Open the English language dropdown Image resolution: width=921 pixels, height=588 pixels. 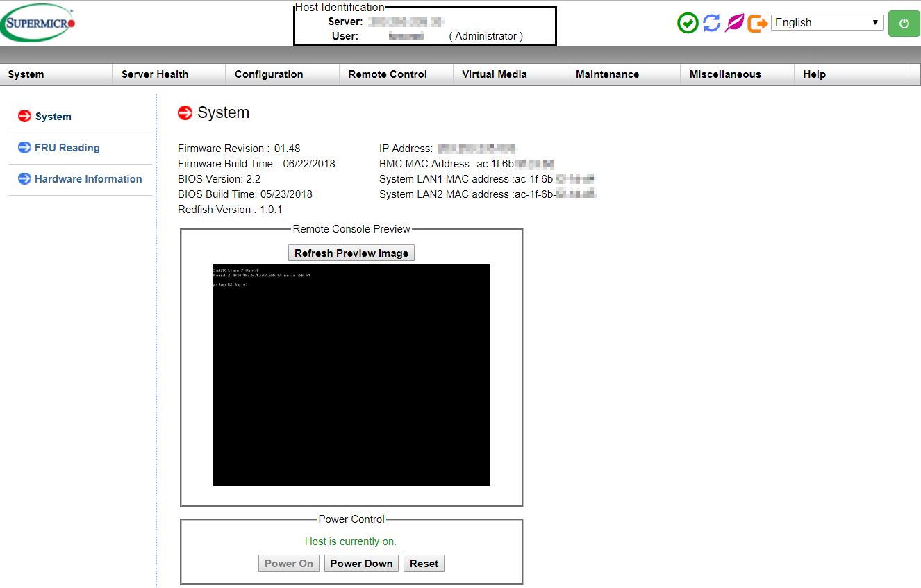(827, 23)
